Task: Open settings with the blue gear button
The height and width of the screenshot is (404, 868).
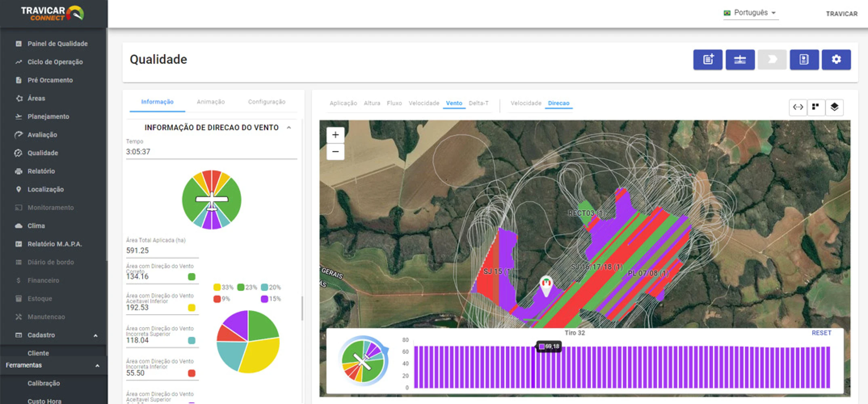Action: coord(836,60)
